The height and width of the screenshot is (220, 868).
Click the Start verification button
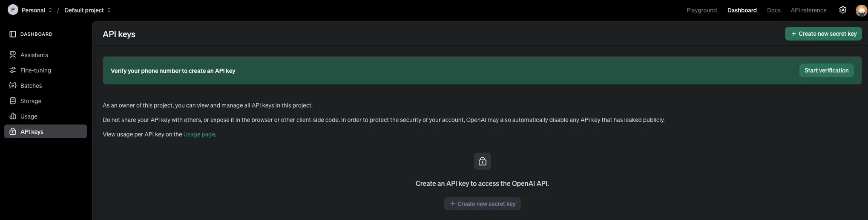point(826,70)
